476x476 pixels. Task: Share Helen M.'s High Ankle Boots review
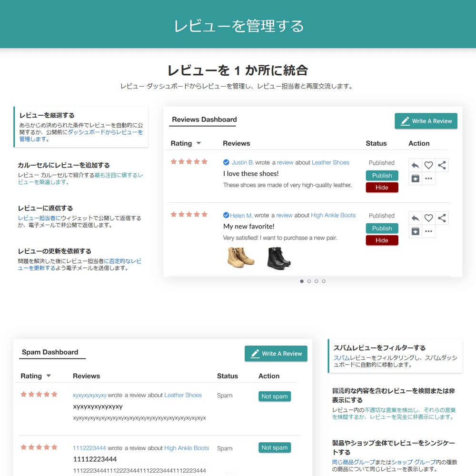pos(442,218)
